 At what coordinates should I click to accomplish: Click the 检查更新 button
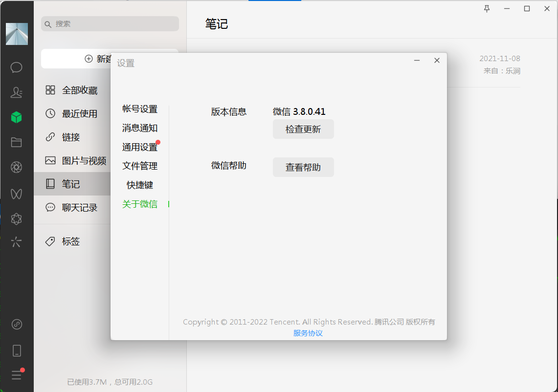point(303,130)
